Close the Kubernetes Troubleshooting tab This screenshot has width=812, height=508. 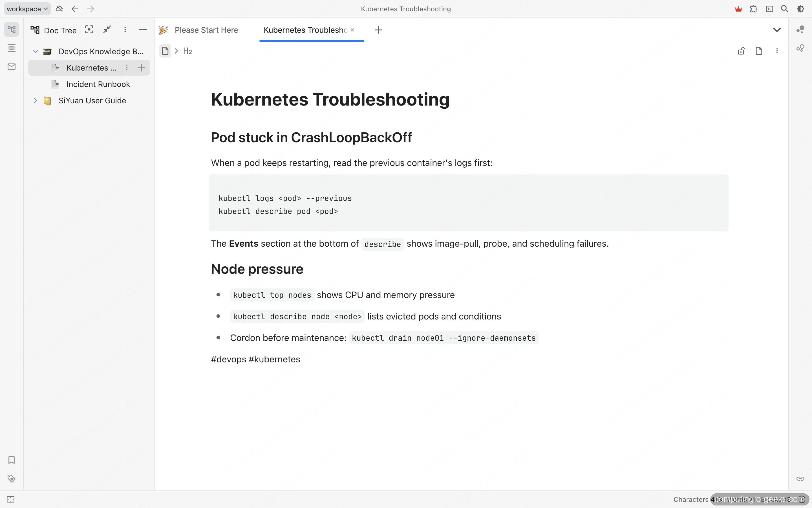point(352,30)
